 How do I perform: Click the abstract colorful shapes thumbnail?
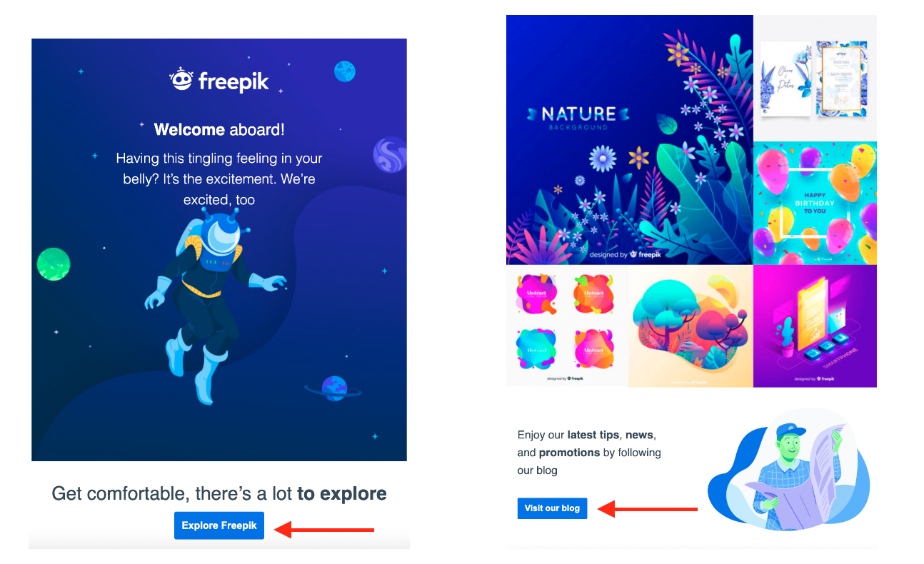pos(567,326)
